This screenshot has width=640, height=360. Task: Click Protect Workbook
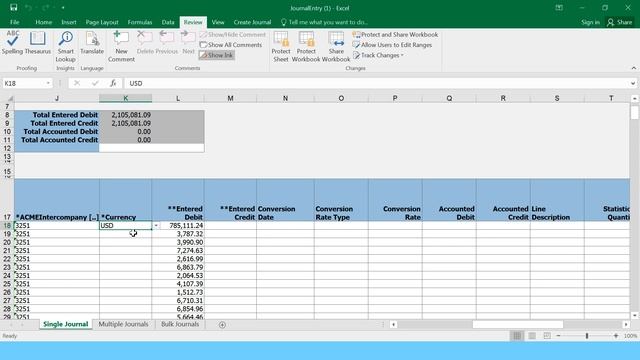pyautogui.click(x=306, y=47)
